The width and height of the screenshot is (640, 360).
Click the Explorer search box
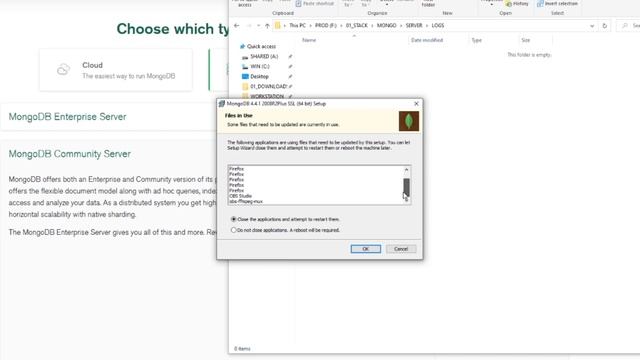pyautogui.click(x=628, y=26)
